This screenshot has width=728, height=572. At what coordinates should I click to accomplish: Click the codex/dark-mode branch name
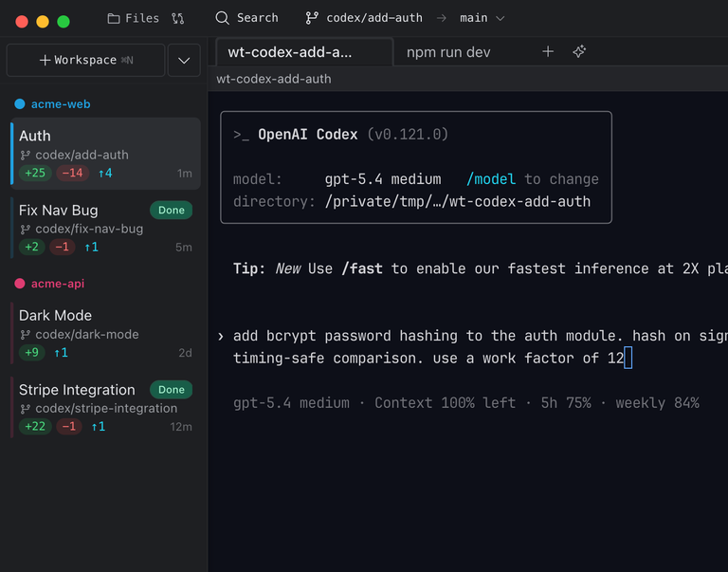point(87,335)
